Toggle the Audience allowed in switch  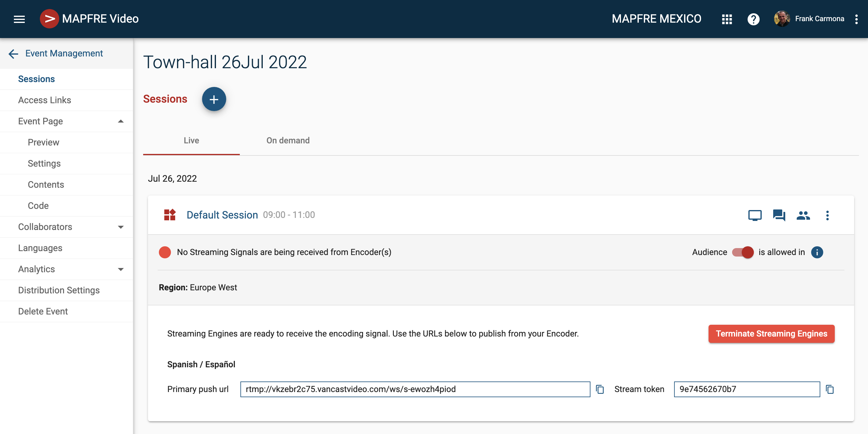[743, 252]
